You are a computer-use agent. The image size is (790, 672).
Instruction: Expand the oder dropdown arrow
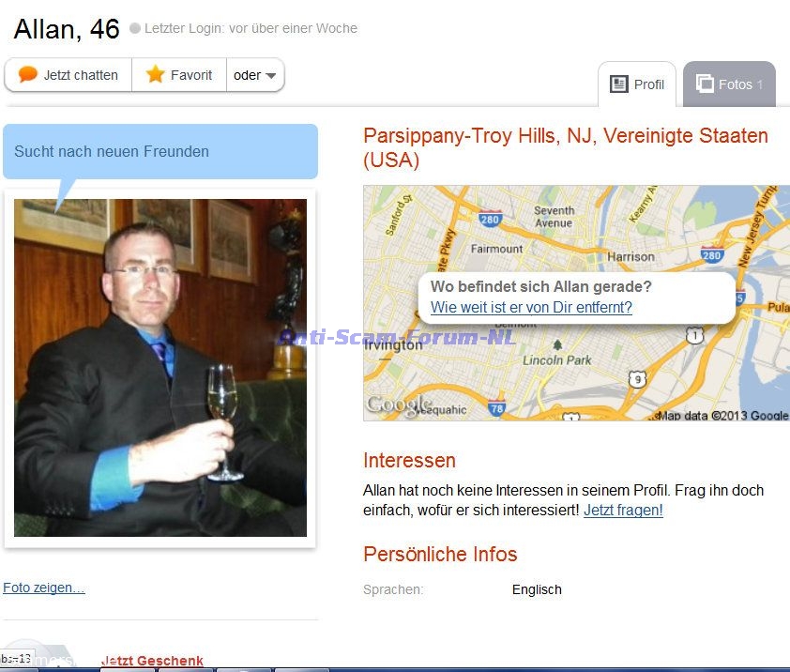tap(270, 76)
